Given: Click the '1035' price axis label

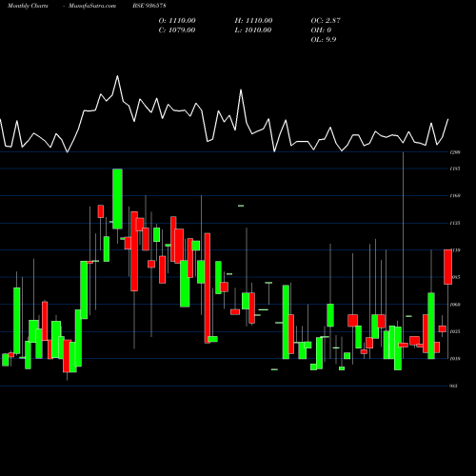Looking at the screenshot, I should click(x=455, y=331).
